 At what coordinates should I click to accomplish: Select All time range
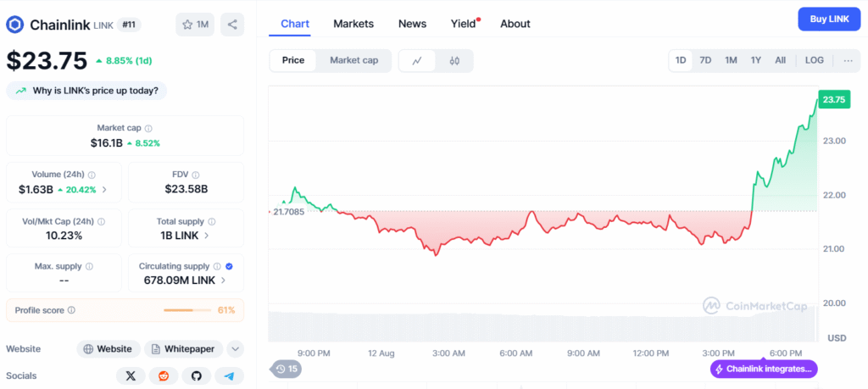coord(780,60)
